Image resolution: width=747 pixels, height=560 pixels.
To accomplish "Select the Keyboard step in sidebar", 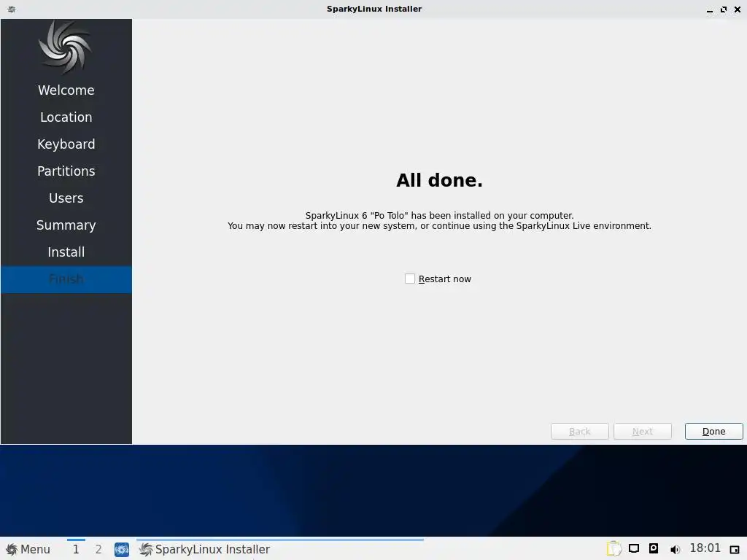I will pyautogui.click(x=66, y=144).
